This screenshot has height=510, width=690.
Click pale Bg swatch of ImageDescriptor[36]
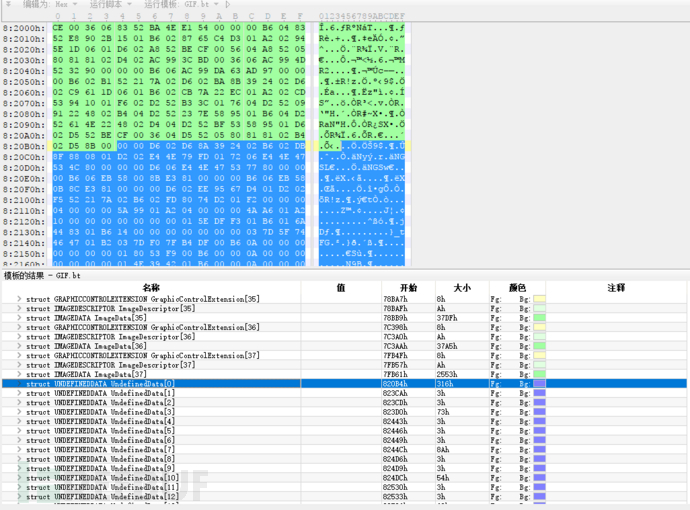pyautogui.click(x=540, y=337)
